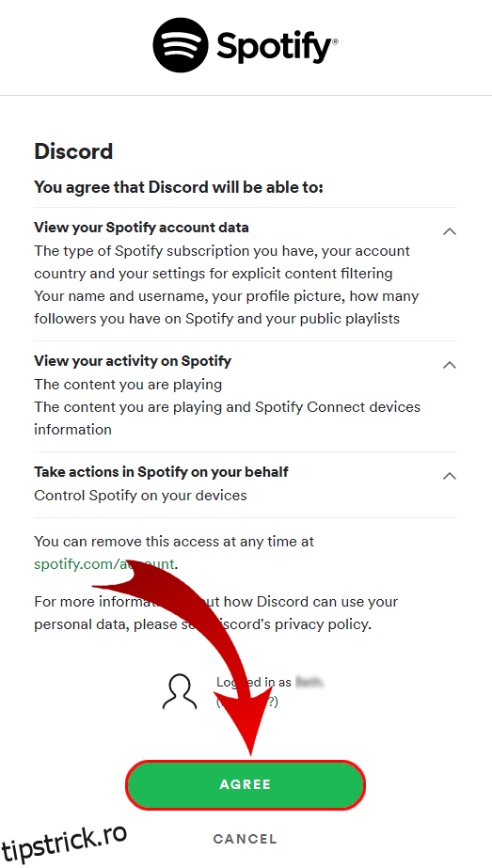Collapse 'Take actions in Spotify on your behalf'
492x868 pixels.
(450, 476)
